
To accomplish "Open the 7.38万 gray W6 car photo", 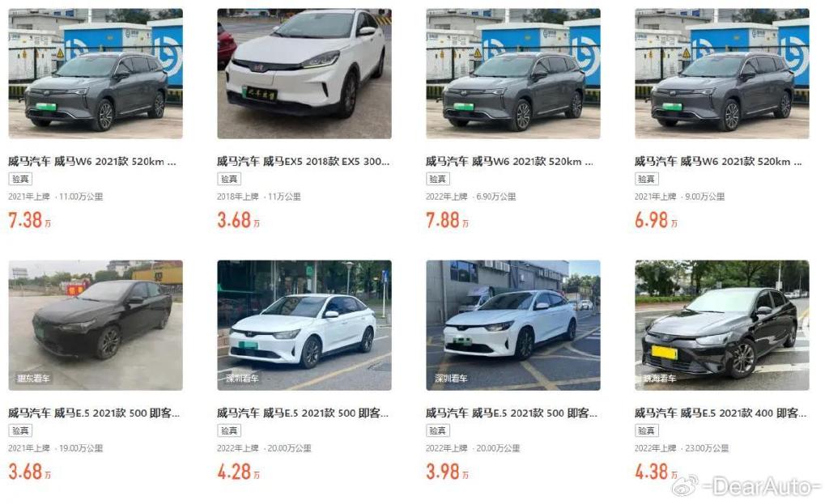I will tap(96, 74).
